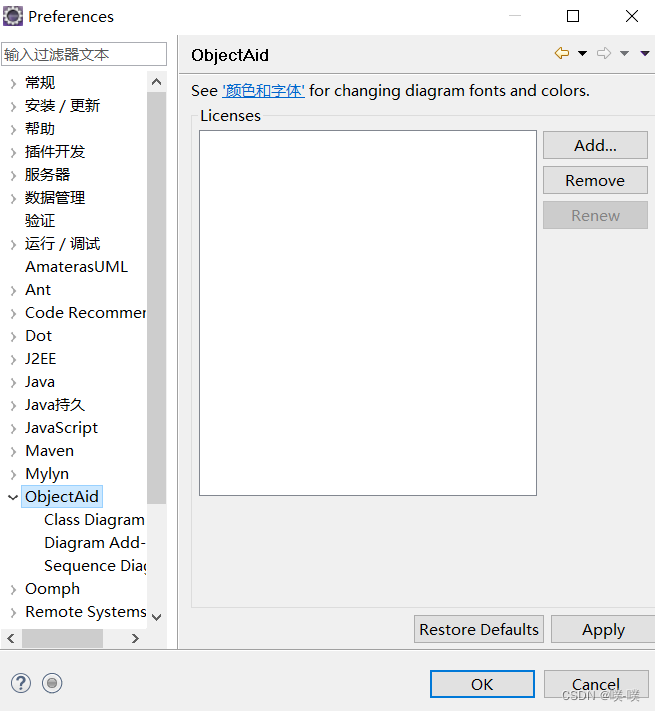Select the 运行 / 调试 preference item
The height and width of the screenshot is (711, 655).
[63, 244]
